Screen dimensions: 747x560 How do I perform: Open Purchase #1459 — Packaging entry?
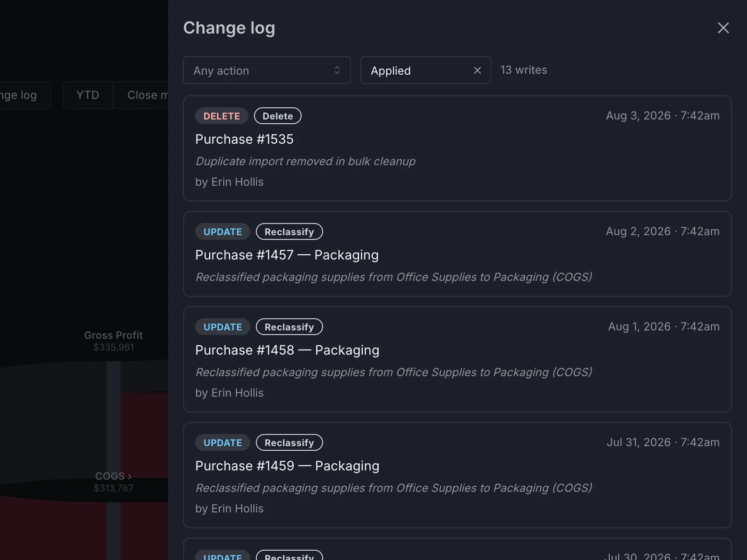[457, 475]
